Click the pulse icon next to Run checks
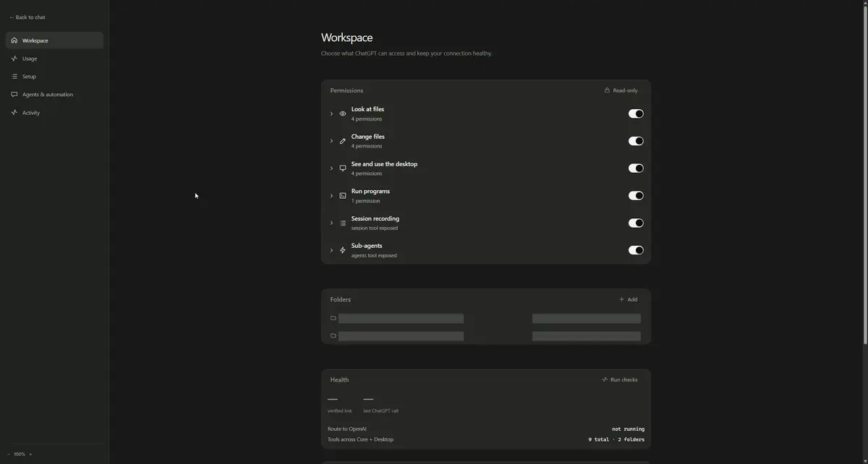This screenshot has width=868, height=464. (x=605, y=379)
